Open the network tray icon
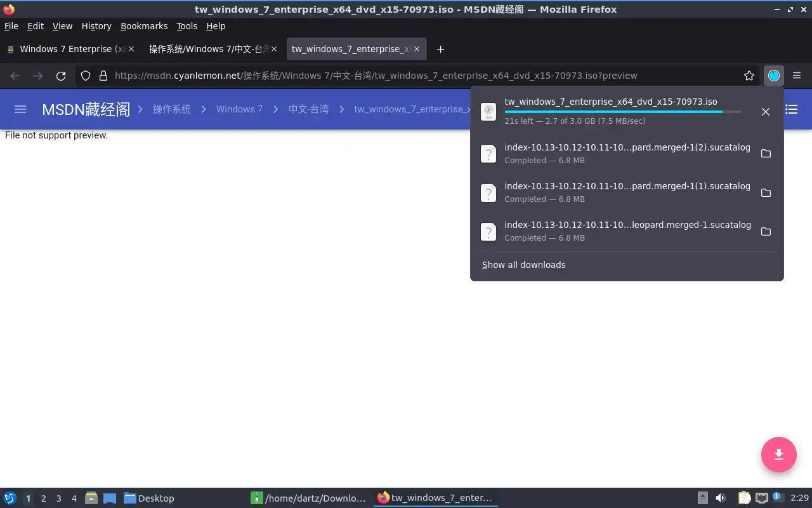 click(x=761, y=498)
